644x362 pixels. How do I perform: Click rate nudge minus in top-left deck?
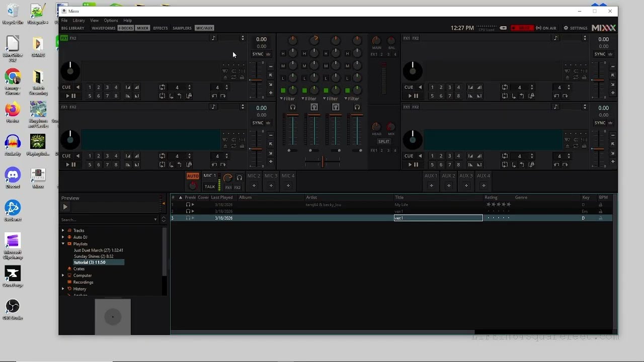click(271, 67)
